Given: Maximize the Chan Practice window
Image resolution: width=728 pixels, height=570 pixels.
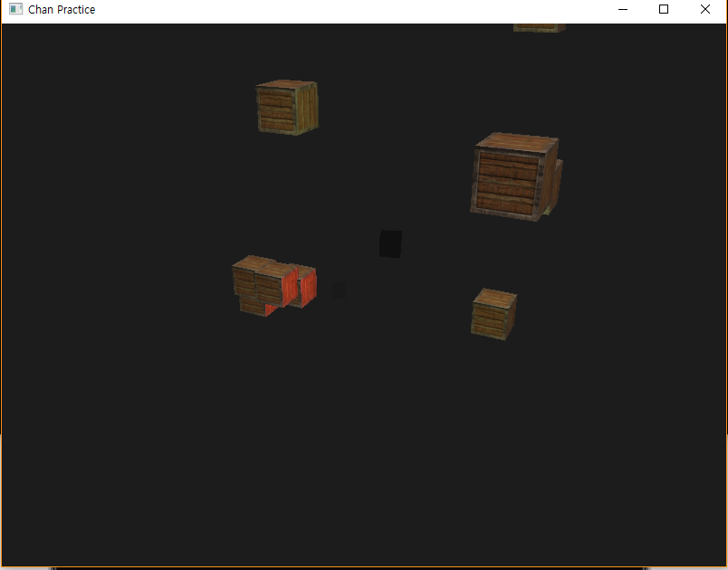Looking at the screenshot, I should [x=663, y=9].
